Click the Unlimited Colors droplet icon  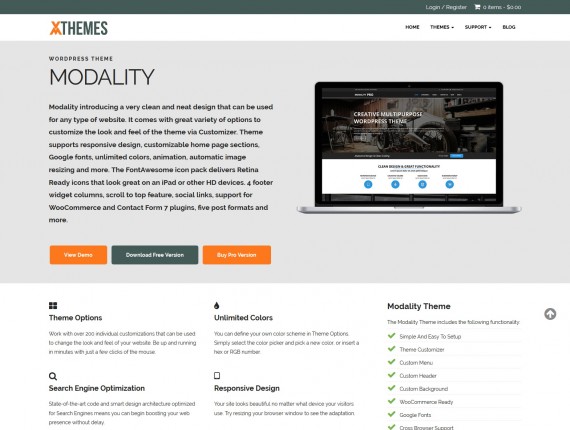coord(217,305)
